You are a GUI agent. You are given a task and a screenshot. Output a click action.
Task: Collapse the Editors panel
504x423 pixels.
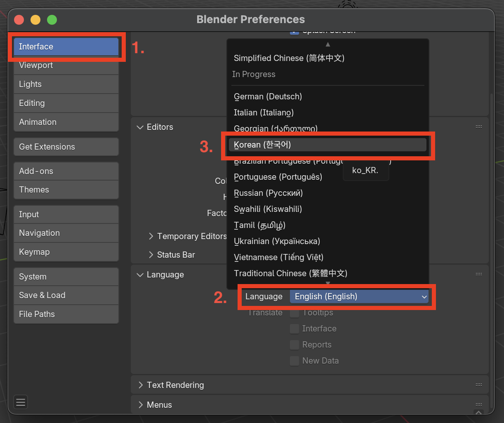tap(140, 127)
